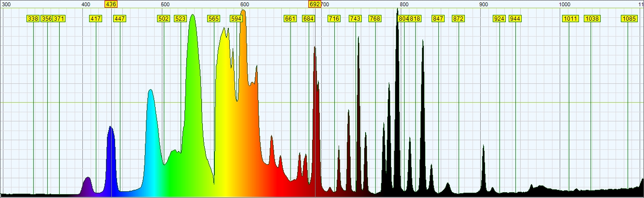
Task: Click the 743 marker label
Action: (x=355, y=19)
